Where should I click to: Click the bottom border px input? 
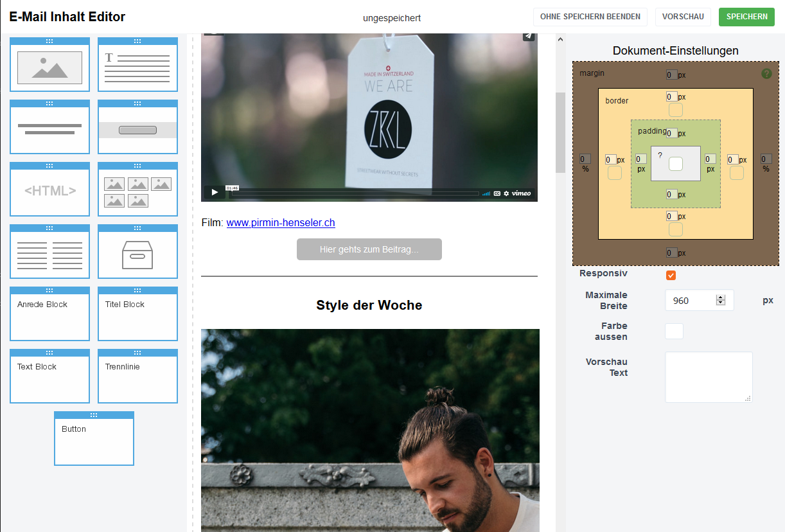671,216
